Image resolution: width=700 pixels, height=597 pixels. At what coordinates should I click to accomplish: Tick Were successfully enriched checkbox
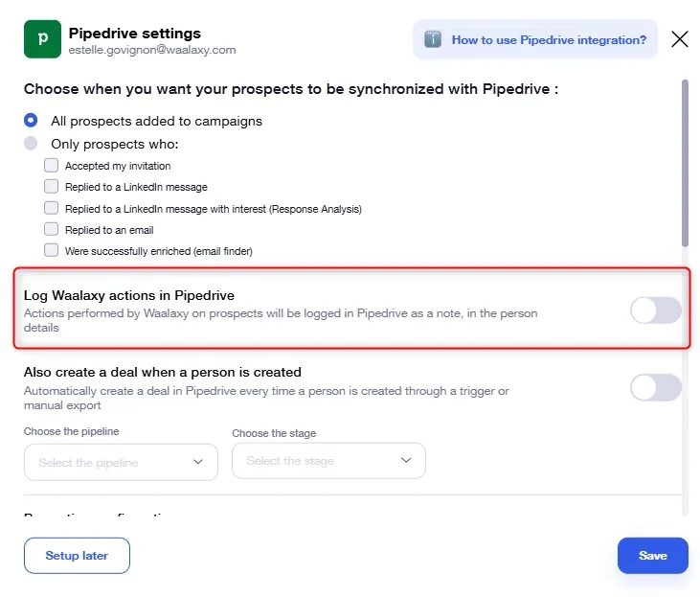pos(52,250)
